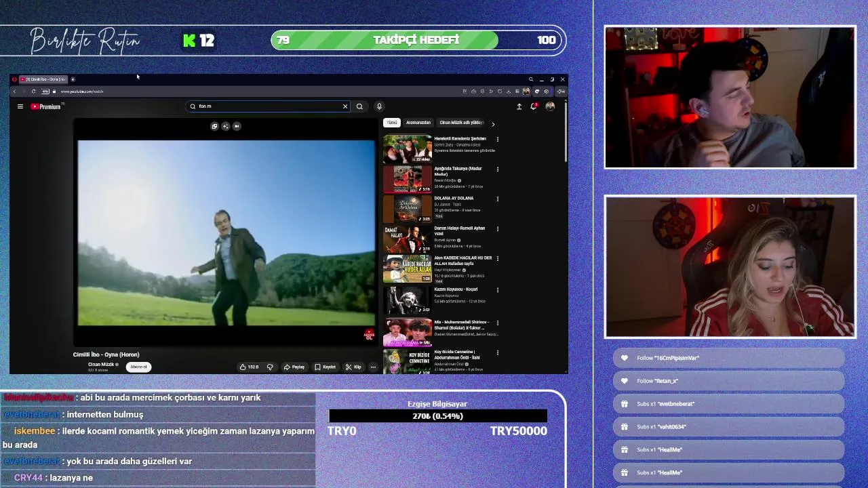This screenshot has height=488, width=868.
Task: Show more filter chips with right arrow
Action: tap(493, 124)
